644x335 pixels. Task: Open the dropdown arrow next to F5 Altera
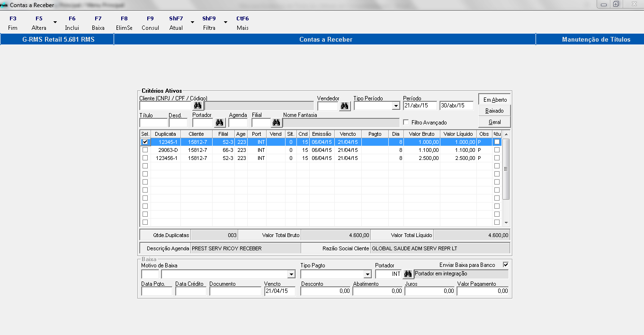(x=55, y=22)
